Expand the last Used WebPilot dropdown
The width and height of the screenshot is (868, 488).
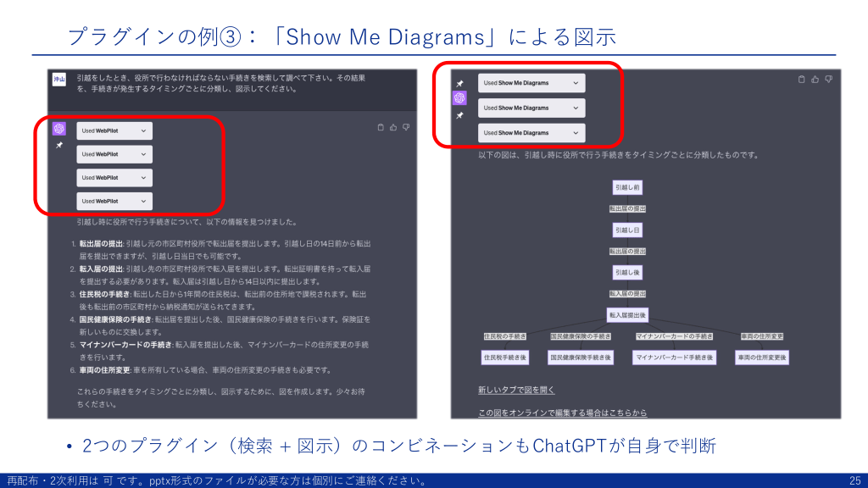pyautogui.click(x=114, y=201)
